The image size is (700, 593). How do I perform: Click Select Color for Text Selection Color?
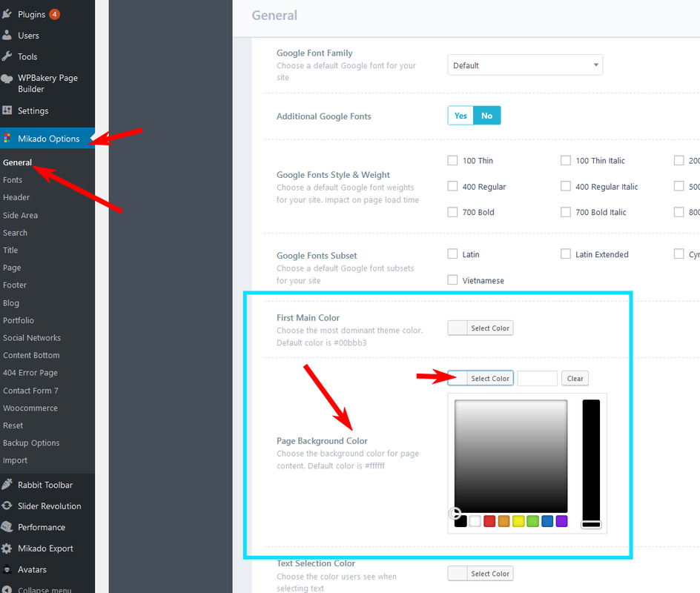pos(481,574)
